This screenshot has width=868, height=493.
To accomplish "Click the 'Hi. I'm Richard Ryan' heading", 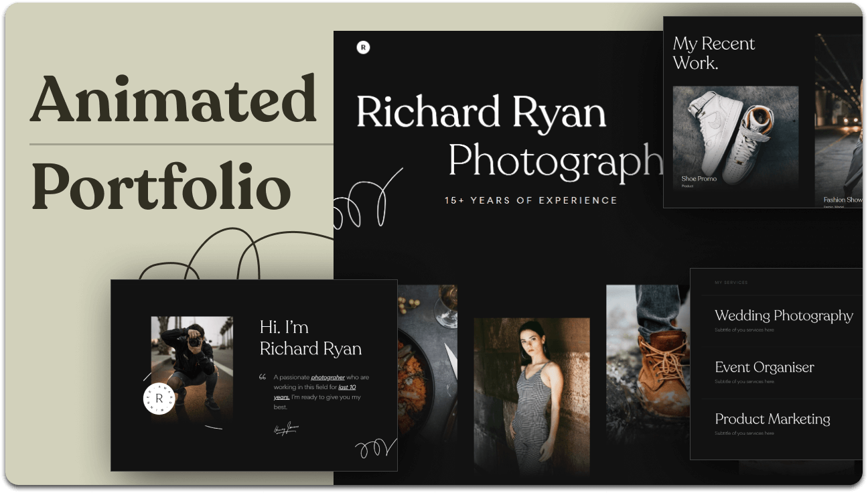I will point(310,338).
